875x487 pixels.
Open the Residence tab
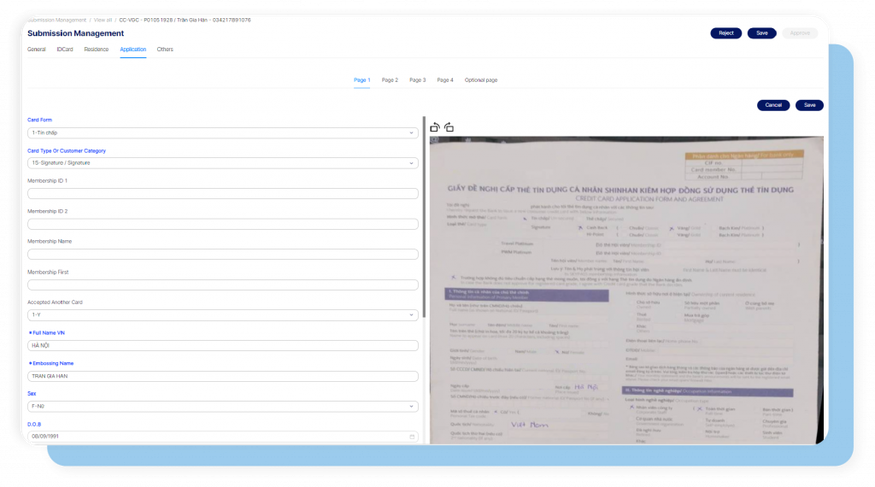pyautogui.click(x=96, y=50)
